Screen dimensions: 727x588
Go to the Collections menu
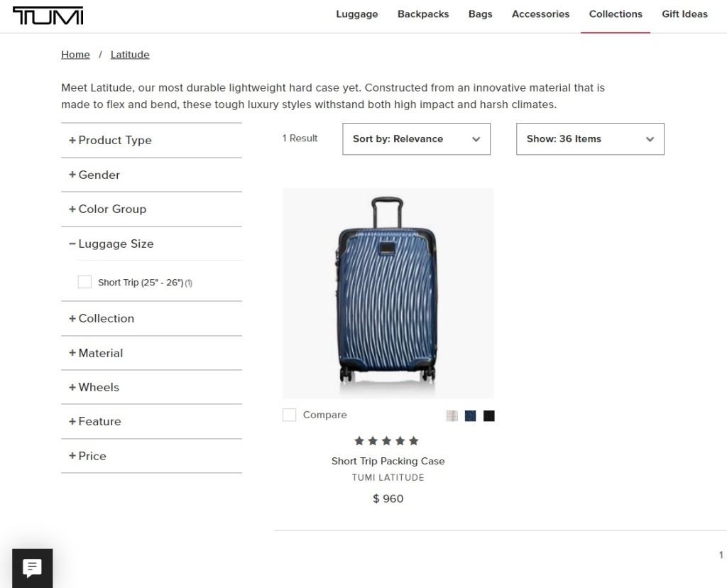click(616, 14)
